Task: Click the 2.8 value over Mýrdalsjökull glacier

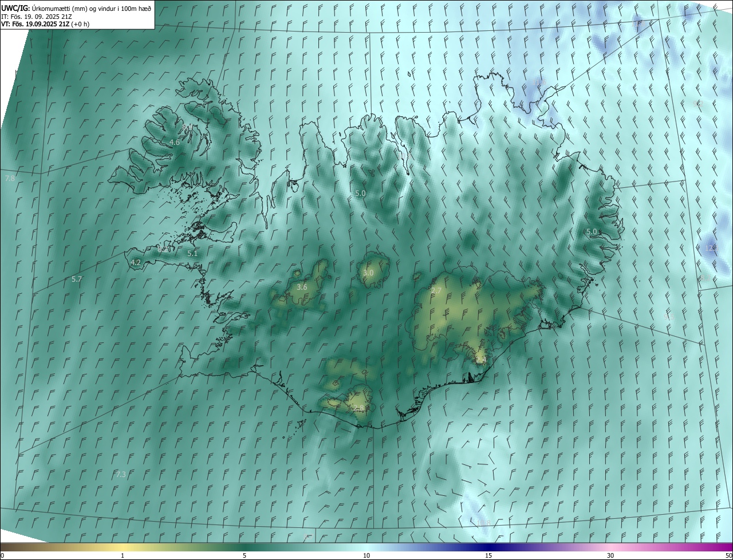Action: click(359, 408)
